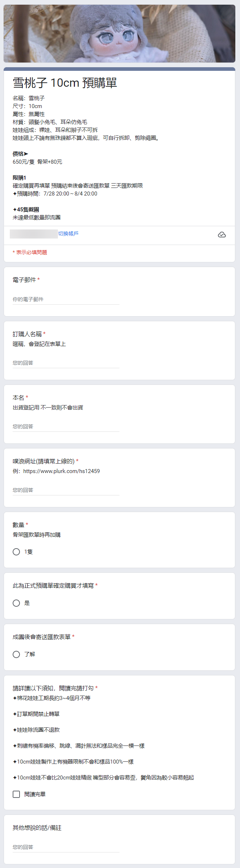
Task: Click the example plurk URL text
Action: (x=62, y=471)
